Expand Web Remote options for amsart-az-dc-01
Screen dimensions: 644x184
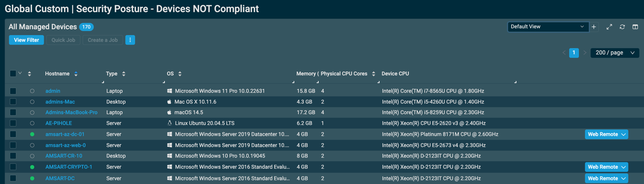click(x=624, y=134)
